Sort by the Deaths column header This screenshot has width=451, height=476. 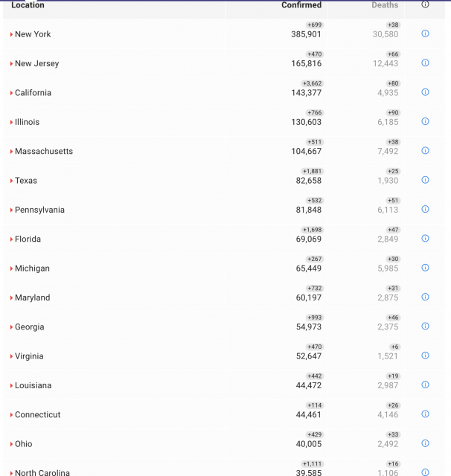click(x=385, y=5)
